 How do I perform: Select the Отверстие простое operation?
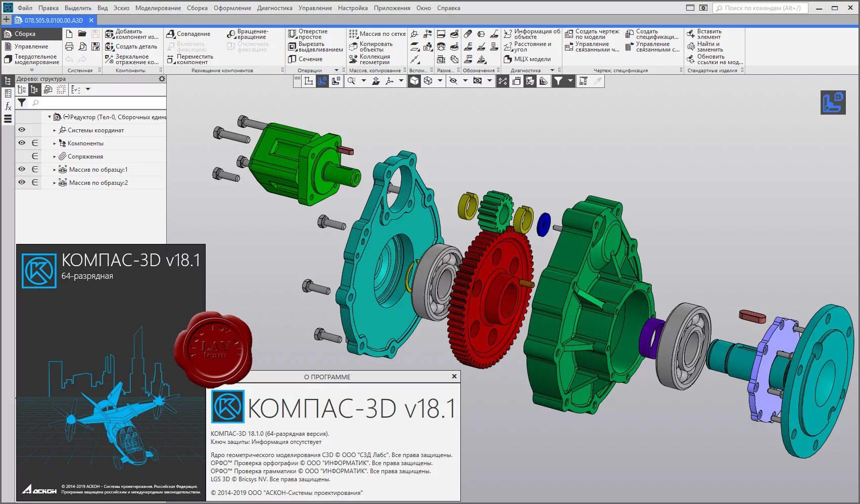308,34
